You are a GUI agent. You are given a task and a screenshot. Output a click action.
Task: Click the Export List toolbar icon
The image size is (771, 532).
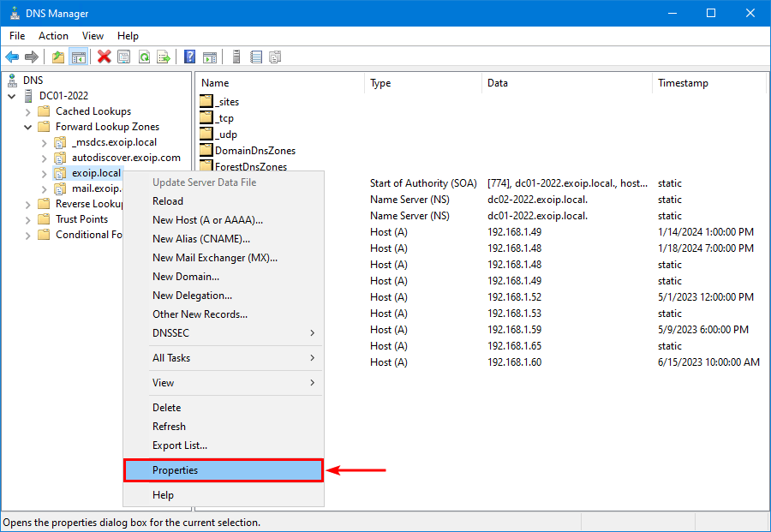coord(164,57)
